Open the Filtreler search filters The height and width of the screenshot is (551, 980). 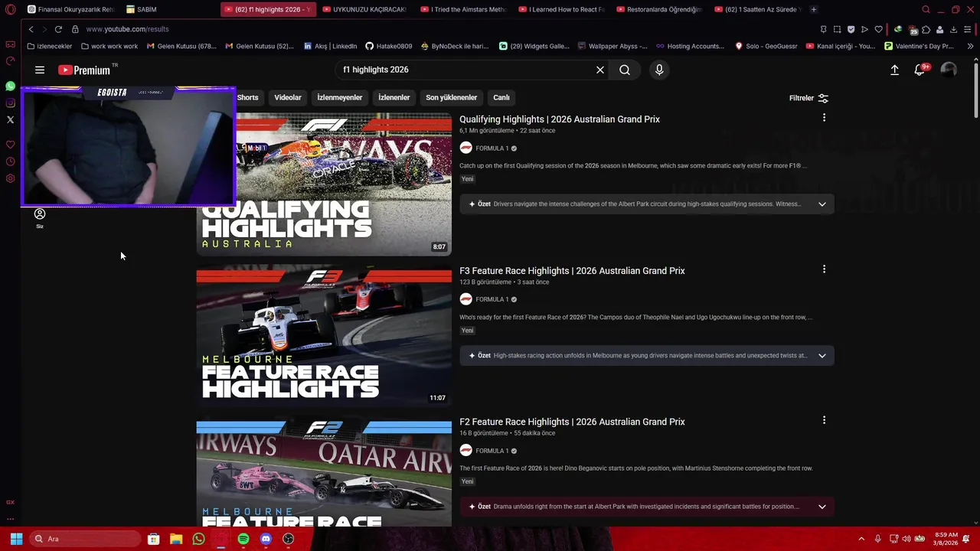point(808,98)
